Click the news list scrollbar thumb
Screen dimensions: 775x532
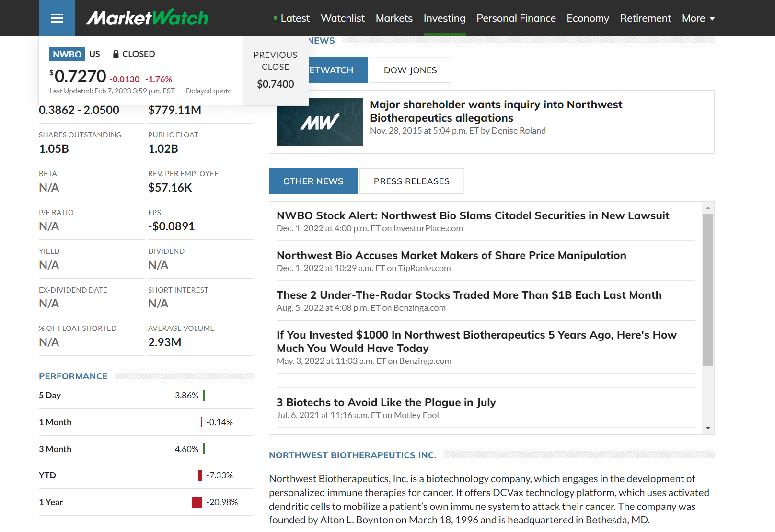[x=708, y=290]
